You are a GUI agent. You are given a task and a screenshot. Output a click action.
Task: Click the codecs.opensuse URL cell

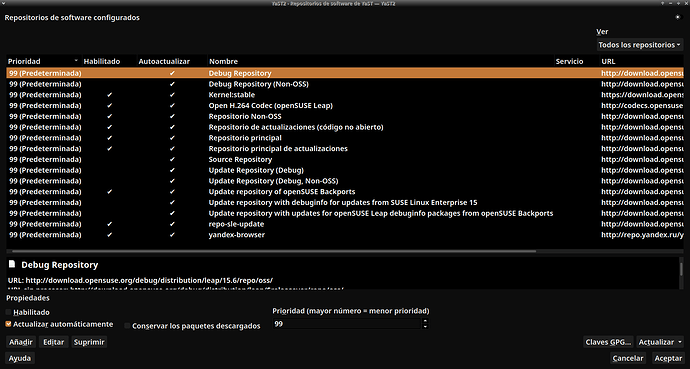pyautogui.click(x=642, y=106)
